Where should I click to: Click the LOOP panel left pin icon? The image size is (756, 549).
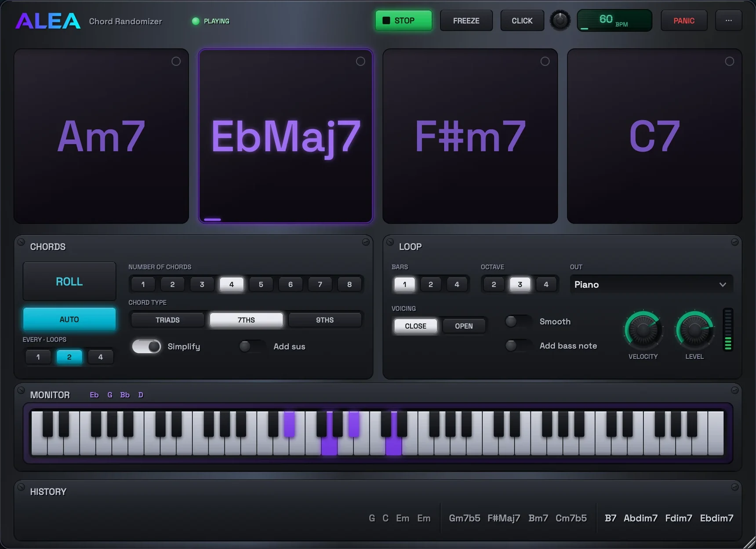click(390, 242)
